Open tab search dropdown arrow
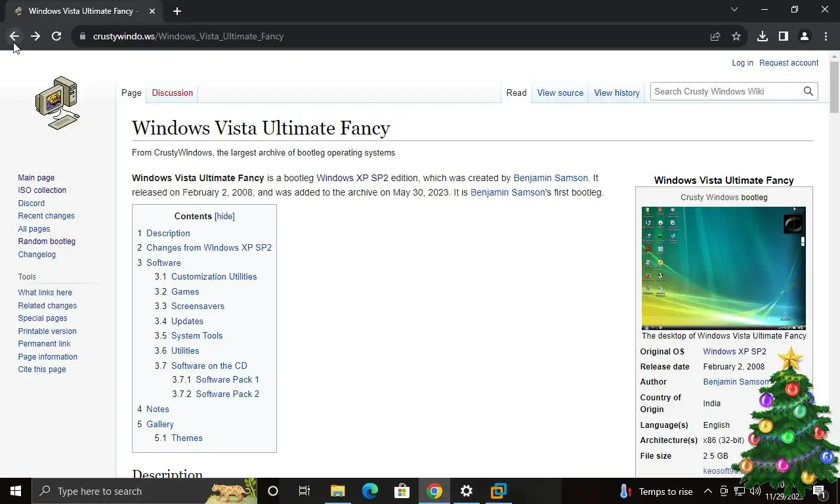The width and height of the screenshot is (840, 504). pyautogui.click(x=734, y=10)
